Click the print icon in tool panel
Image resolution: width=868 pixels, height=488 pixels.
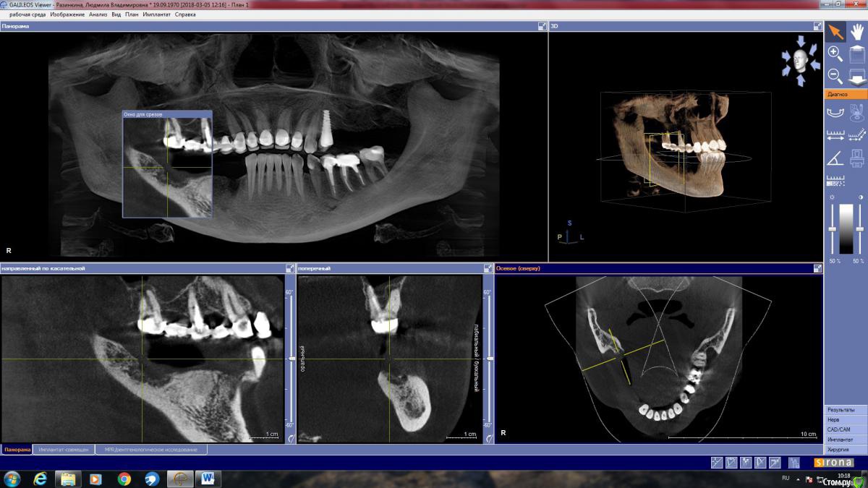click(857, 158)
